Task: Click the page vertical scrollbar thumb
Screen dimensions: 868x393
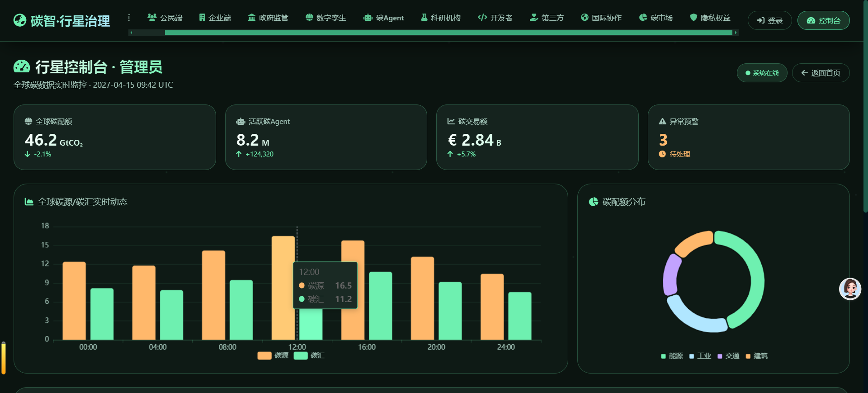Action: pyautogui.click(x=866, y=106)
